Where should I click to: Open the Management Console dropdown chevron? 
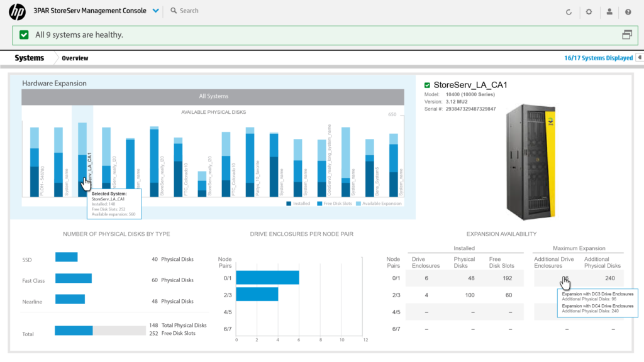click(156, 11)
